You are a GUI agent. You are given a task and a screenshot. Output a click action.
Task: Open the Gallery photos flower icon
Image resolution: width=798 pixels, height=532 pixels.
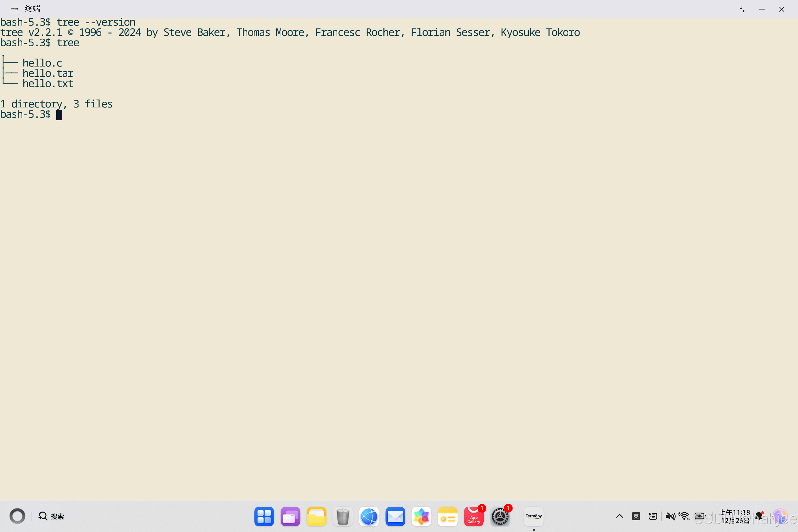click(421, 516)
